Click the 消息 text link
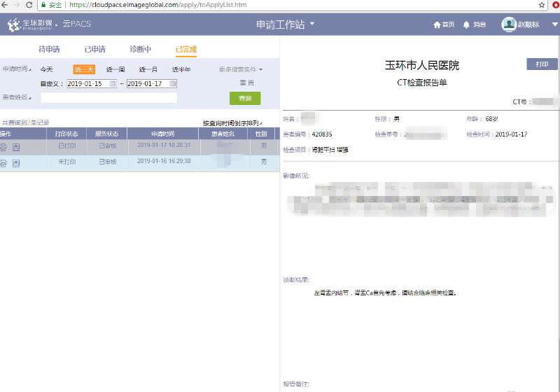560x392 pixels. [479, 24]
